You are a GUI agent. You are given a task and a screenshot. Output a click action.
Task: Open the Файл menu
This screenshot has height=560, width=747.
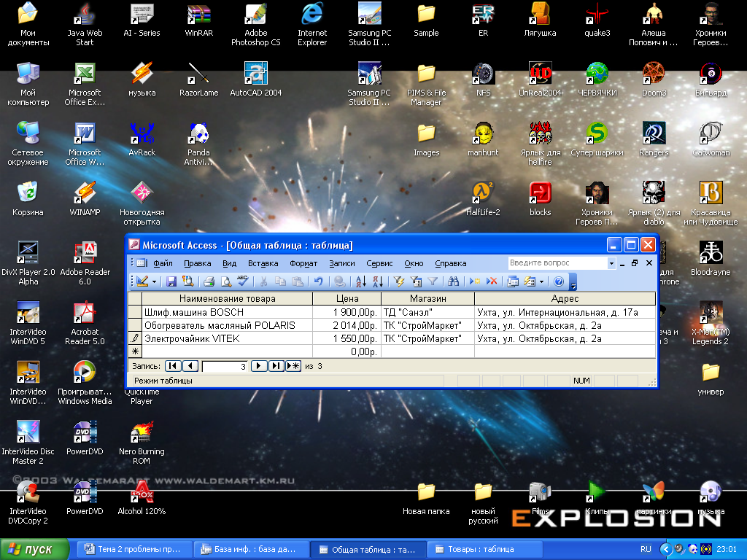pyautogui.click(x=163, y=263)
